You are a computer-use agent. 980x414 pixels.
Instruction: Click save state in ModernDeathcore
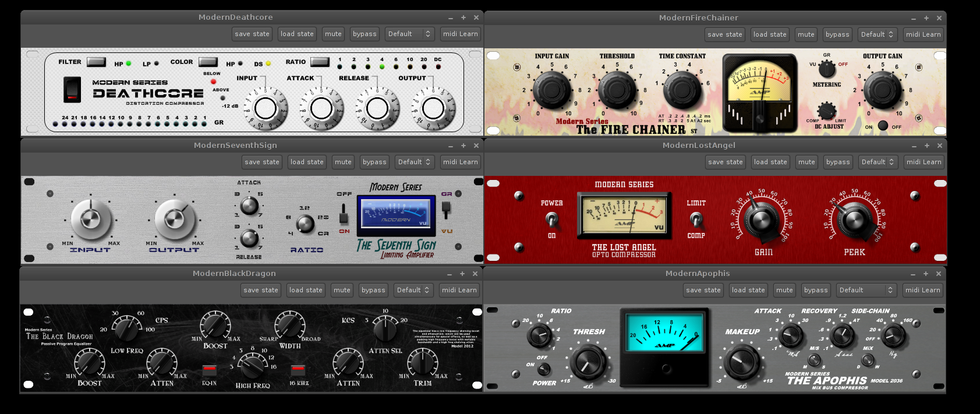pos(252,34)
